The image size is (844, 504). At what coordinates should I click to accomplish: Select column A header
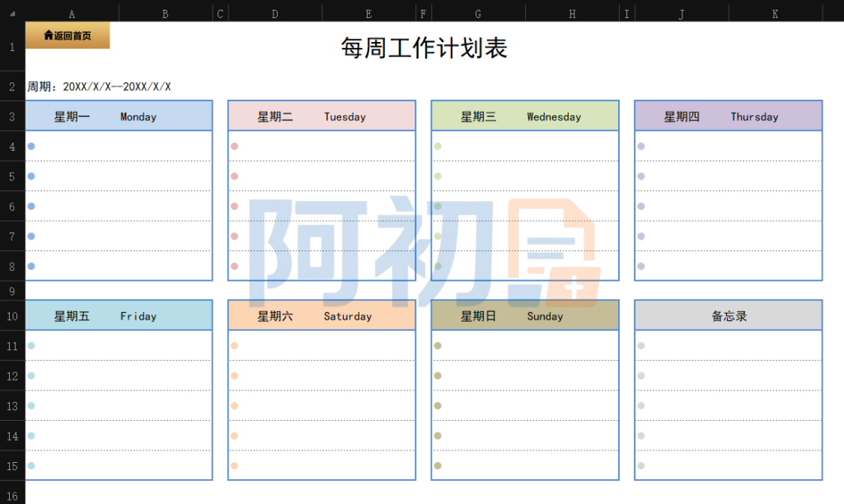72,14
